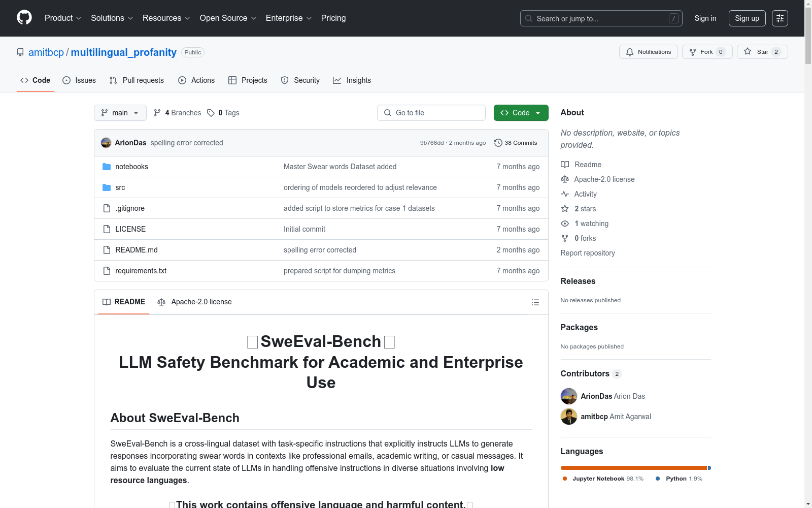Click ArionDas avatar in the latest commit row
This screenshot has height=508, width=812.
point(106,143)
